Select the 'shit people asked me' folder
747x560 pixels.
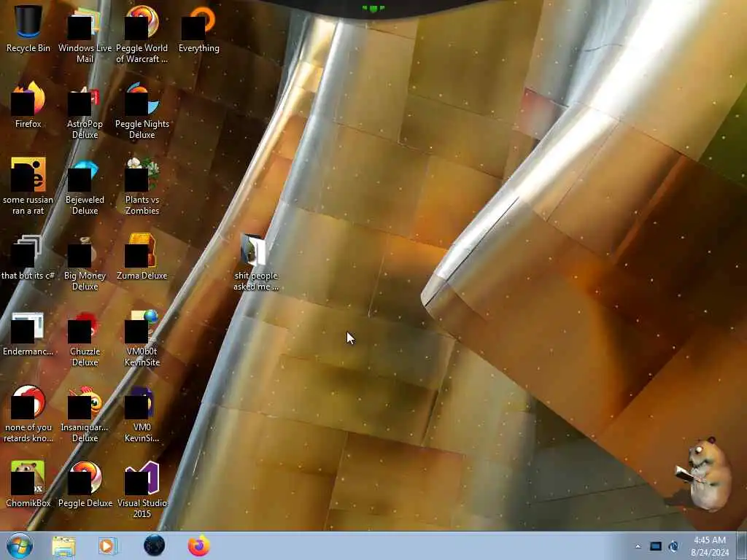pyautogui.click(x=256, y=262)
